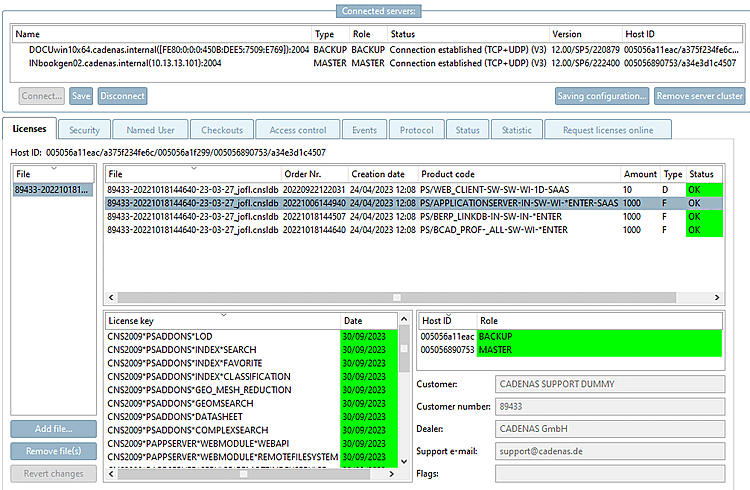750x490 pixels.
Task: Click the license table horizontal scrollbar thumb
Action: [397, 298]
